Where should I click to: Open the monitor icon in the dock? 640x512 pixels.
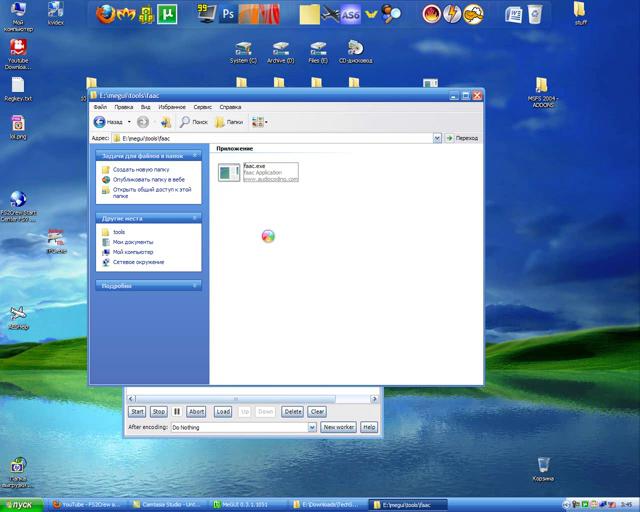coord(206,14)
